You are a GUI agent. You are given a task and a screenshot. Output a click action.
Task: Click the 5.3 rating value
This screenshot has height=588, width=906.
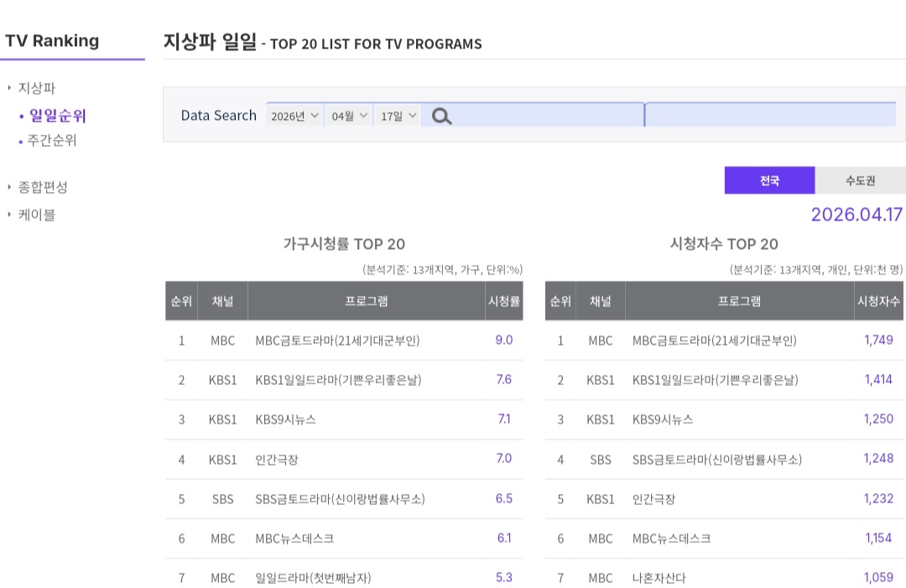click(504, 577)
